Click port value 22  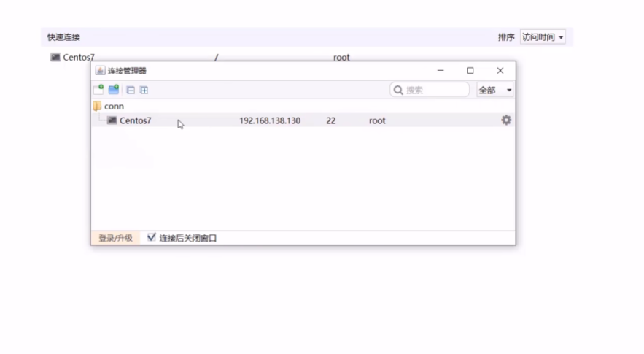point(331,120)
